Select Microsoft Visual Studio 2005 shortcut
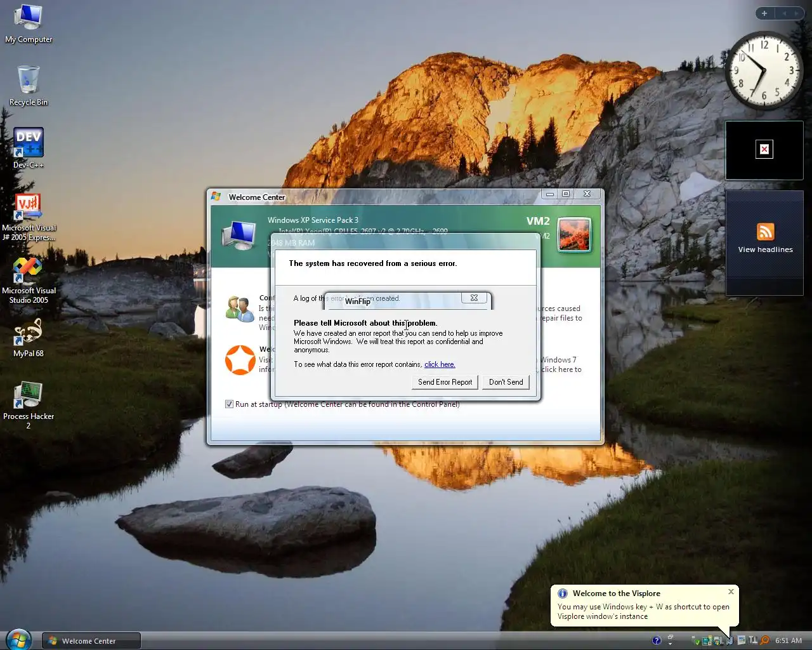This screenshot has width=812, height=650. coord(29,280)
